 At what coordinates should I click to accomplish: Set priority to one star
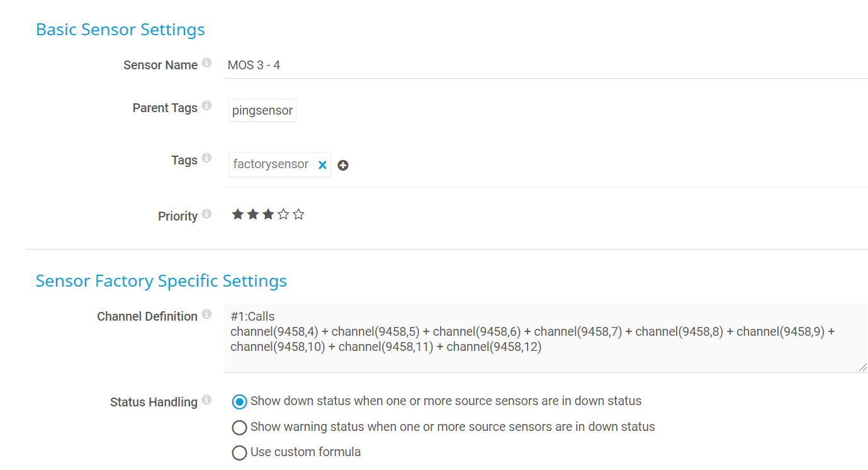(x=237, y=215)
